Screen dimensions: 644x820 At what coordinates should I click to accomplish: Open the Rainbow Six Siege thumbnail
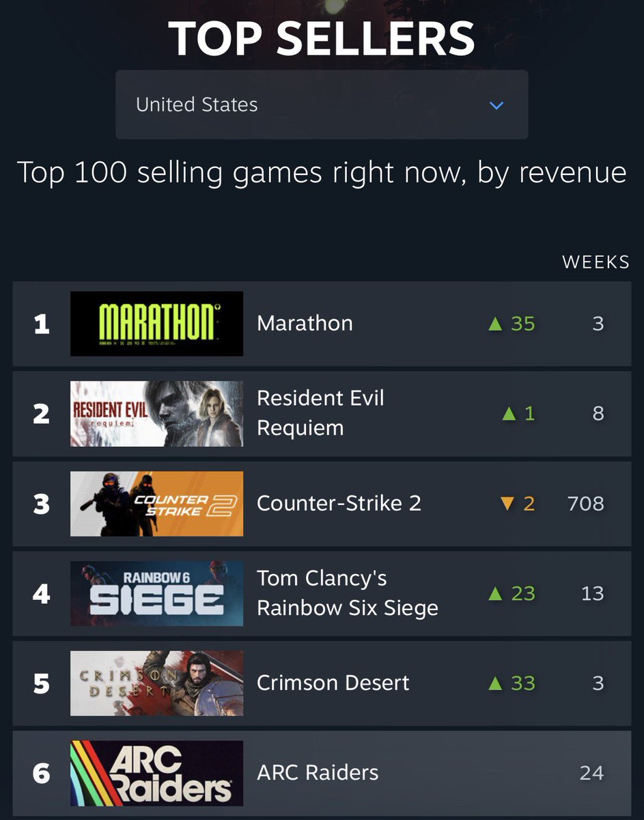pyautogui.click(x=156, y=593)
